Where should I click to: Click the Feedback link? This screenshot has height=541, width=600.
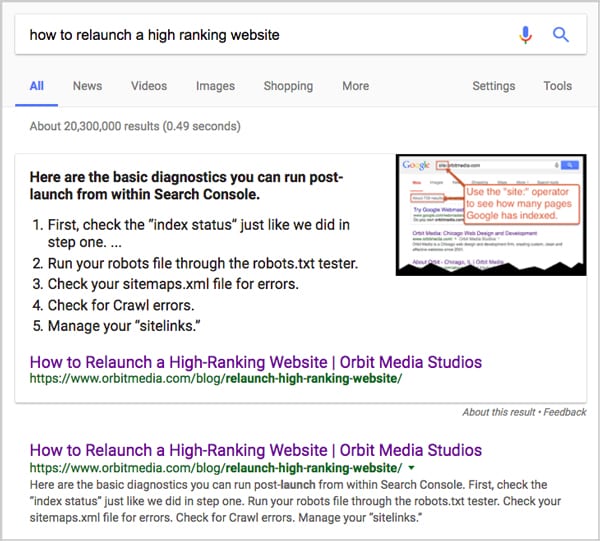point(565,412)
